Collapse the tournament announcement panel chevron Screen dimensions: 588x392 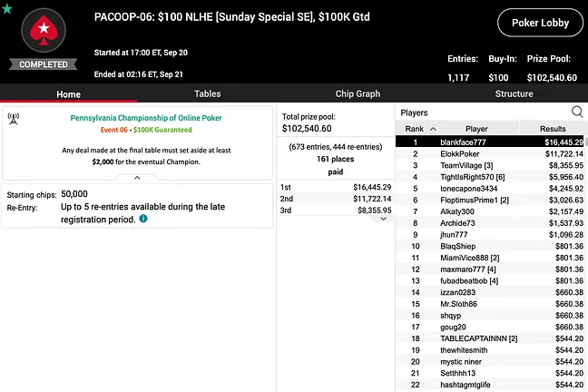(137, 178)
